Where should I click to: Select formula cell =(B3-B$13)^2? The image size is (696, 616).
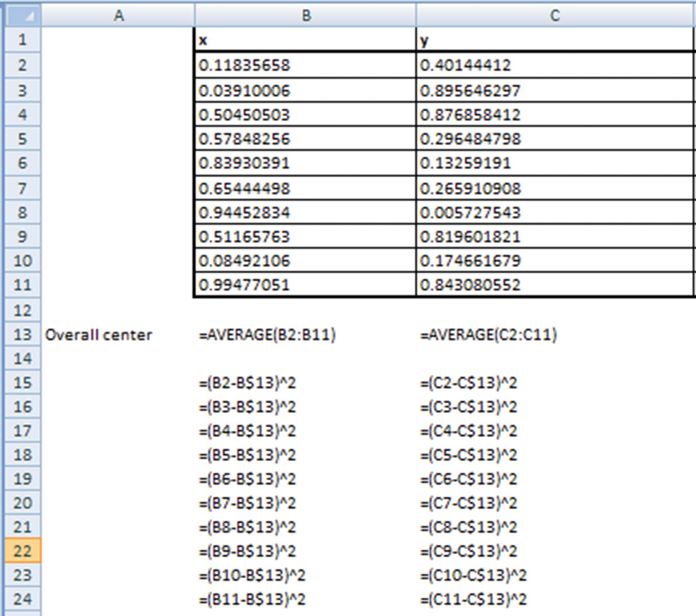(x=305, y=406)
